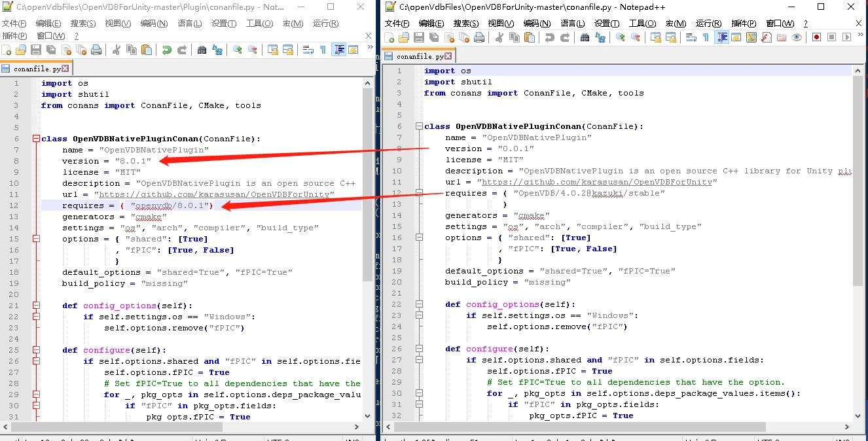The height and width of the screenshot is (441, 868).
Task: Click github URL string in left window code
Action: pos(214,194)
